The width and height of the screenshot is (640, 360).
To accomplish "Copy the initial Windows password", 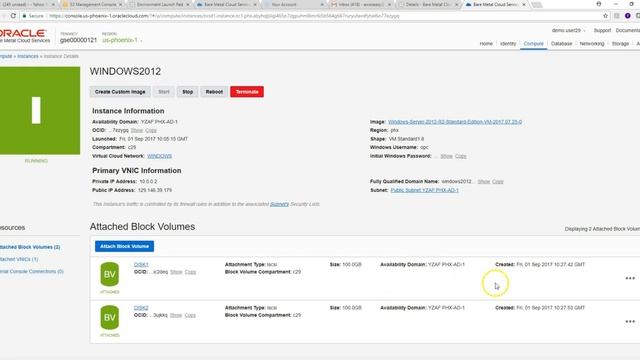I will pos(461,156).
